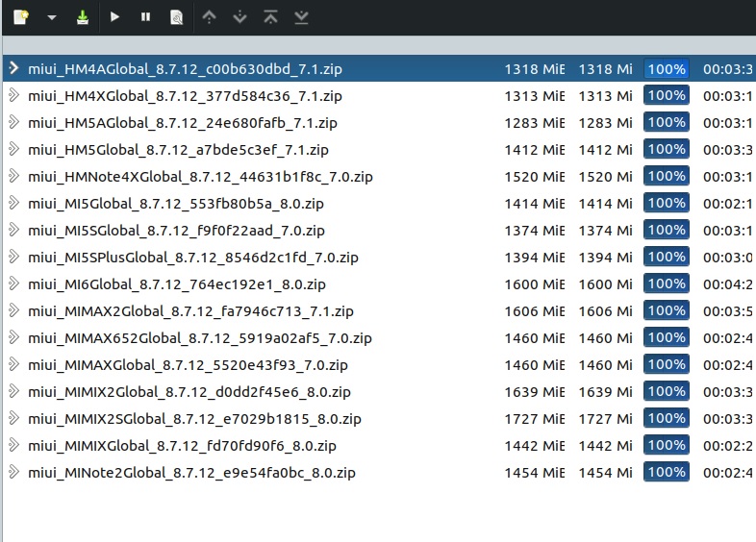
Task: Click 1283 MiB size of HM5AGlobal row
Action: pyautogui.click(x=535, y=123)
